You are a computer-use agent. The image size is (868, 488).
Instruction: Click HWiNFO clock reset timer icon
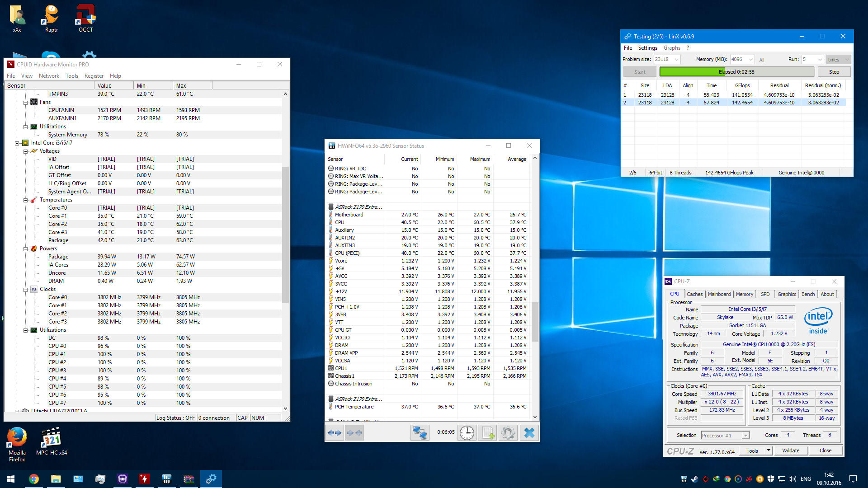[x=467, y=433]
